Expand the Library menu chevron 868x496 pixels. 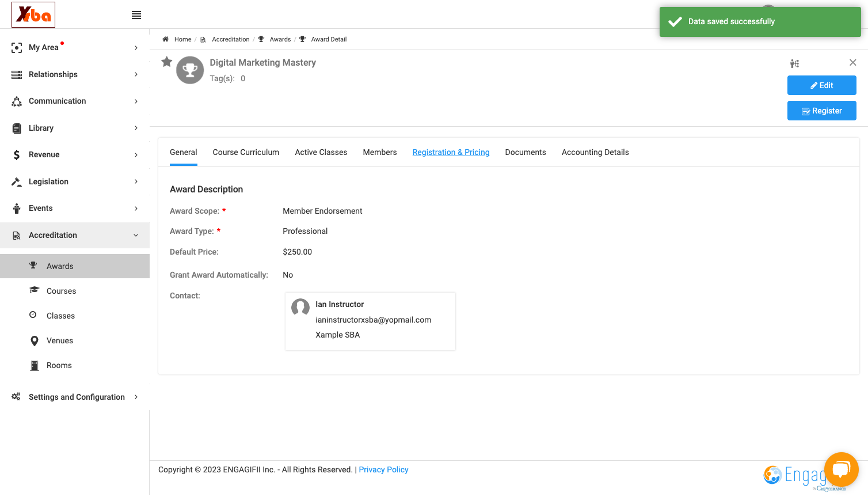(x=136, y=128)
